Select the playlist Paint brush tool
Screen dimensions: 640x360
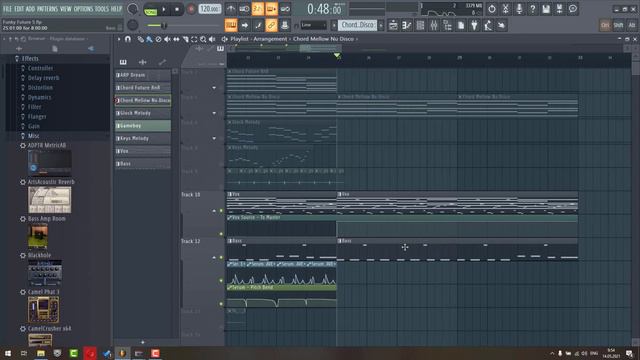[x=149, y=39]
